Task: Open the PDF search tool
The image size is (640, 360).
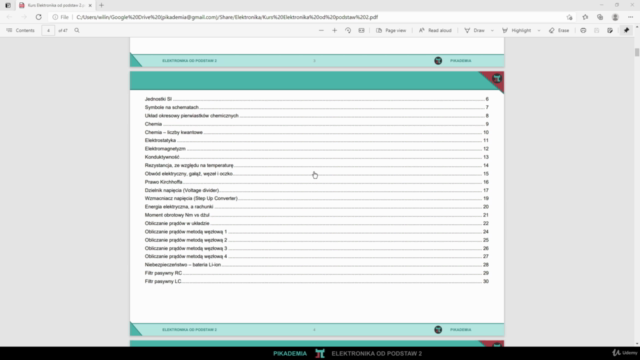Action: (x=77, y=30)
